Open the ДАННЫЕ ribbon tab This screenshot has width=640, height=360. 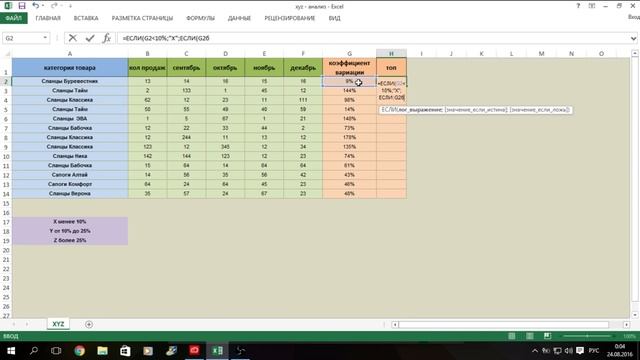pyautogui.click(x=239, y=18)
